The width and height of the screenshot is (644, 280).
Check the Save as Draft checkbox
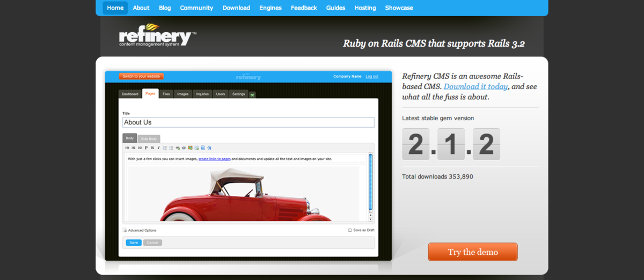350,230
